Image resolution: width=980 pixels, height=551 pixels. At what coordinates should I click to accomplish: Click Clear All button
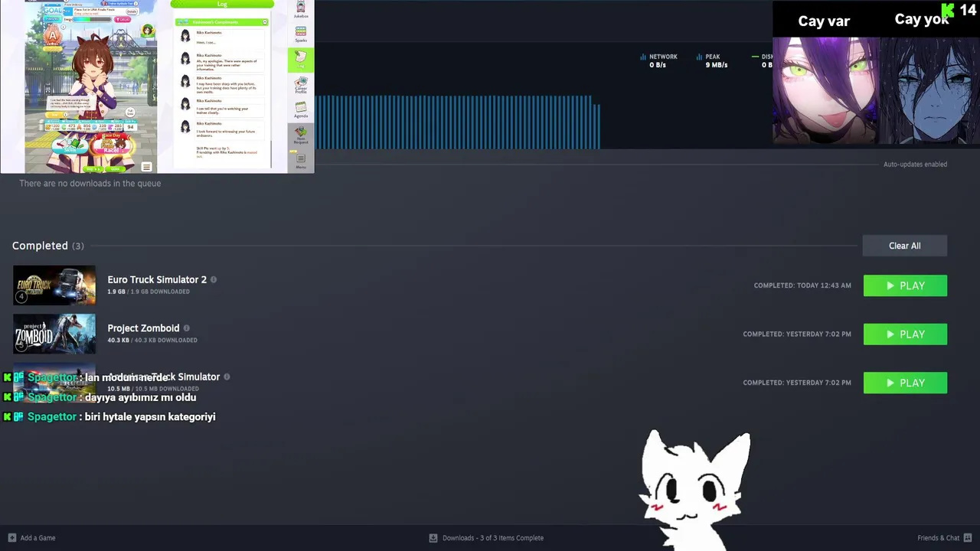905,246
